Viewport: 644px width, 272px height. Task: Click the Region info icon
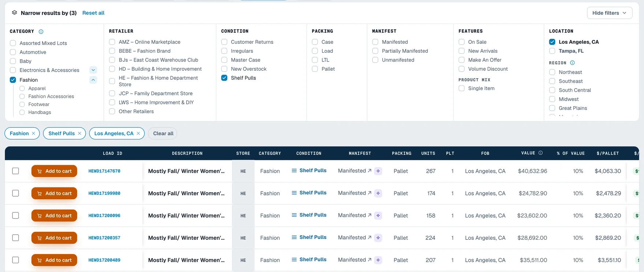point(572,63)
